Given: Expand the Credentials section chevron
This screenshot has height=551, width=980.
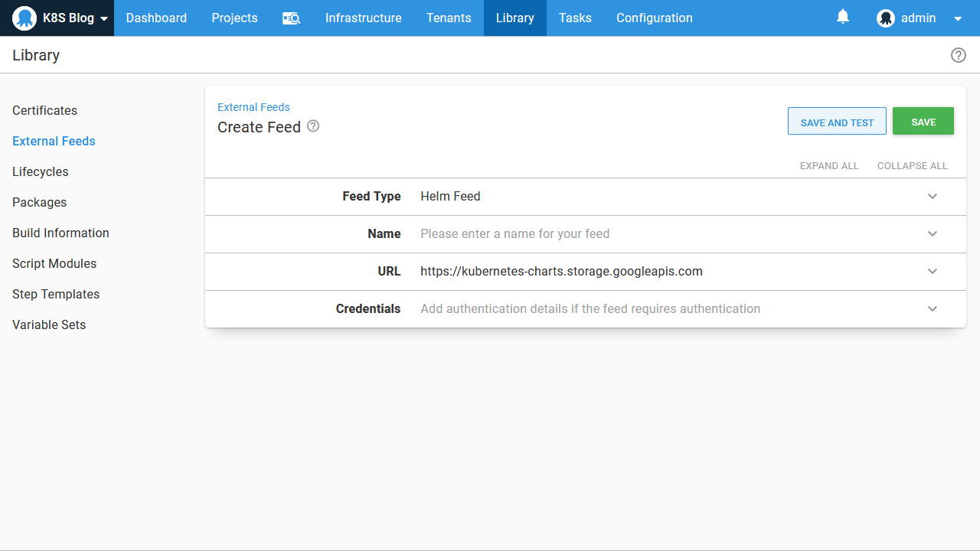Looking at the screenshot, I should [x=933, y=308].
